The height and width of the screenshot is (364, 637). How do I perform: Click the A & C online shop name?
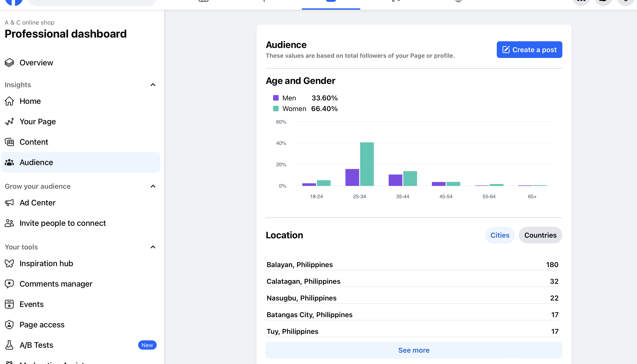[x=29, y=22]
